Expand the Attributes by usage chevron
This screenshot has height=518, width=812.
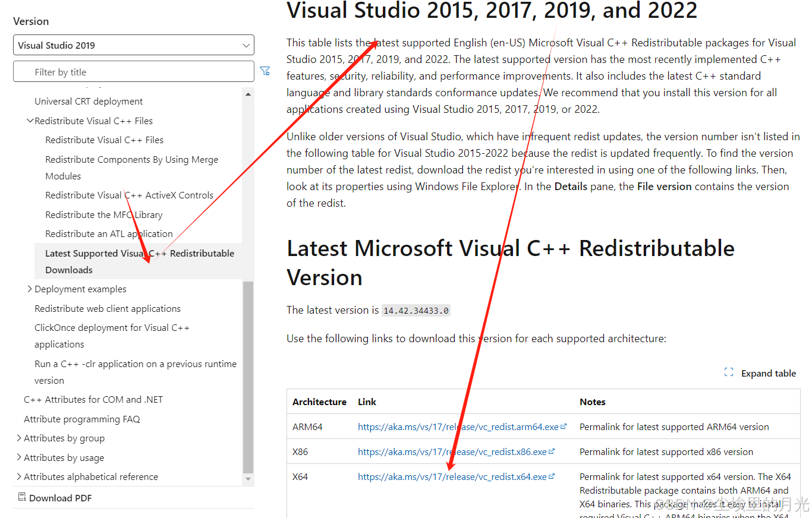(19, 457)
